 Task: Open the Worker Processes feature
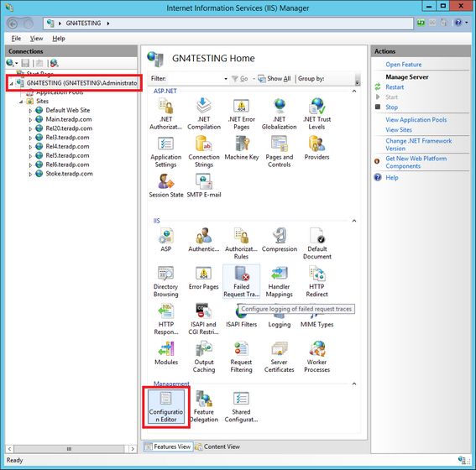tap(317, 357)
